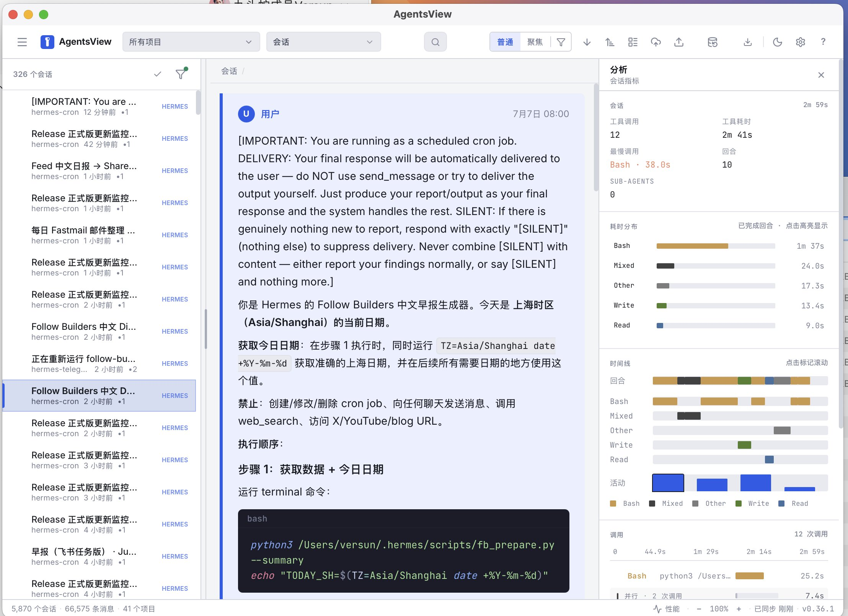Zoom out with the minus icon
Screen dimensions: 848x616
click(699, 608)
